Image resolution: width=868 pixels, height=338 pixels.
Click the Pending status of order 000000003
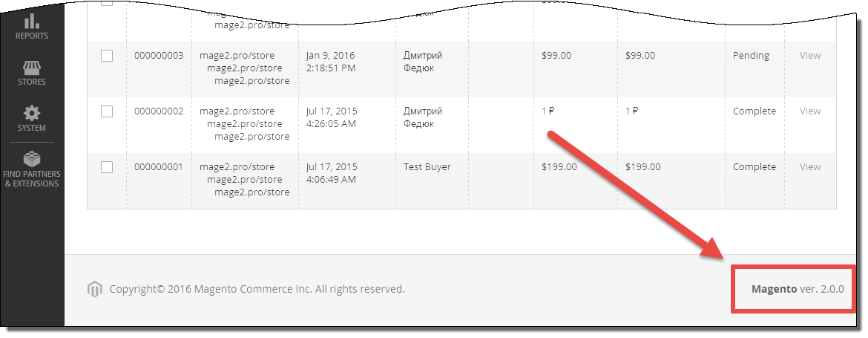click(752, 56)
